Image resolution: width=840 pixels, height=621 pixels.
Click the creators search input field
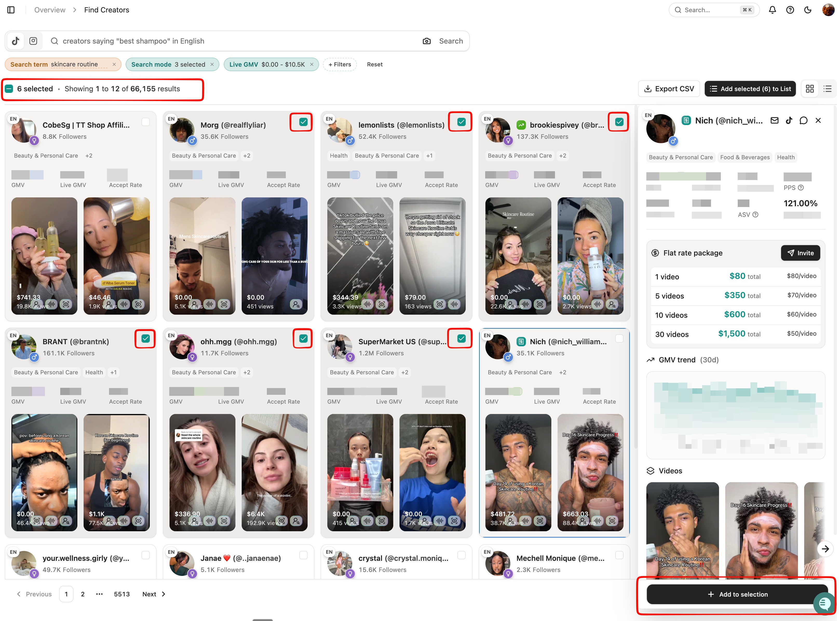[x=237, y=41]
